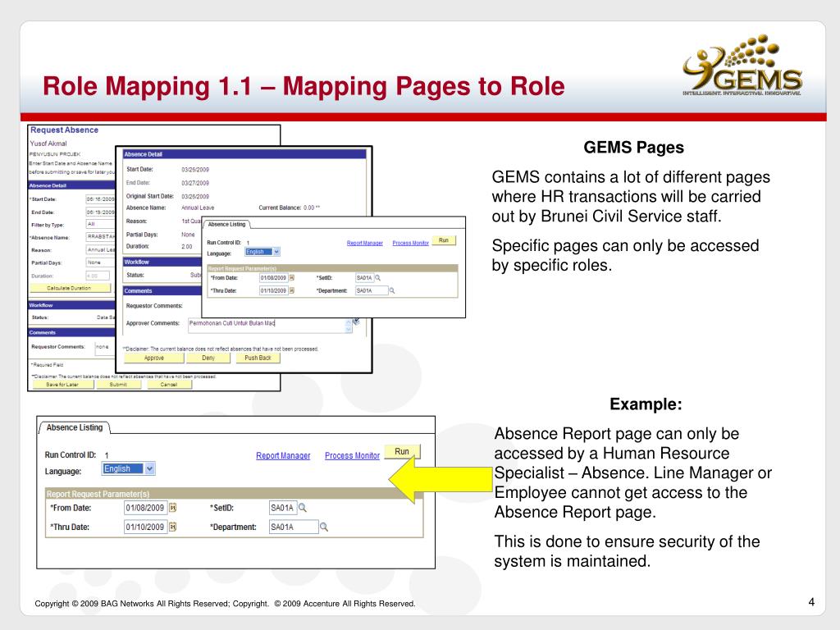Click From Date calendar icon in enlarged Absence Listing
This screenshot has height=630, width=840.
(x=172, y=507)
